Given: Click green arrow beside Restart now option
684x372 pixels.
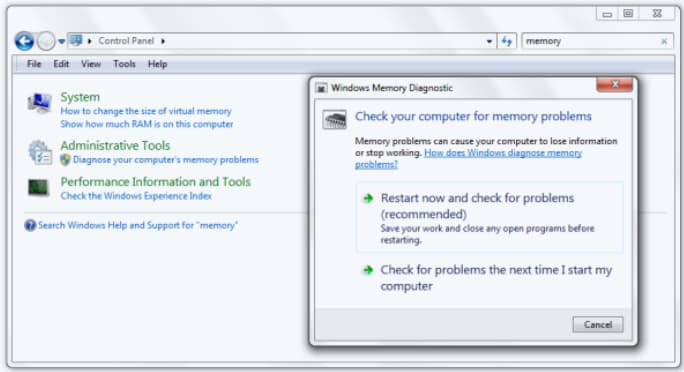Looking at the screenshot, I should pos(368,198).
